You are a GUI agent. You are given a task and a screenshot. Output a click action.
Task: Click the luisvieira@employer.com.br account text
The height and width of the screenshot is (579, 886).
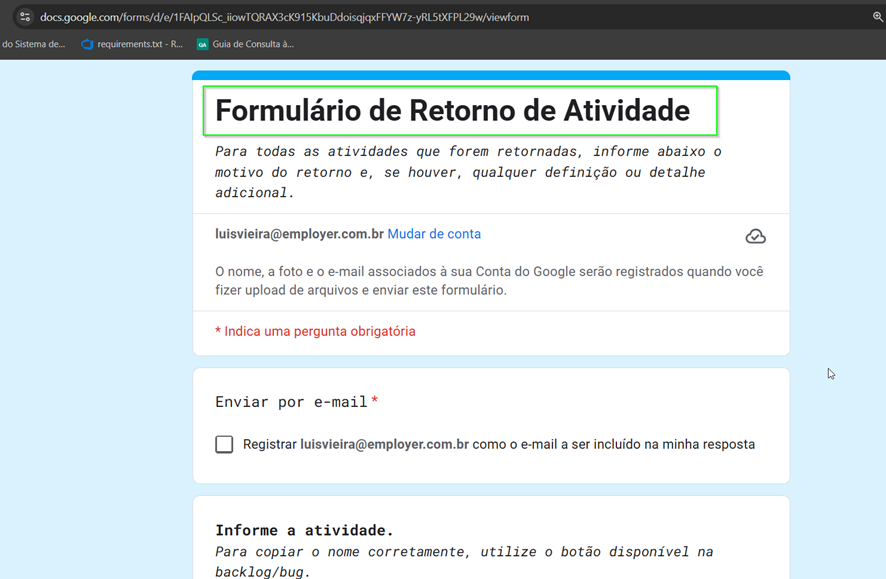point(299,234)
